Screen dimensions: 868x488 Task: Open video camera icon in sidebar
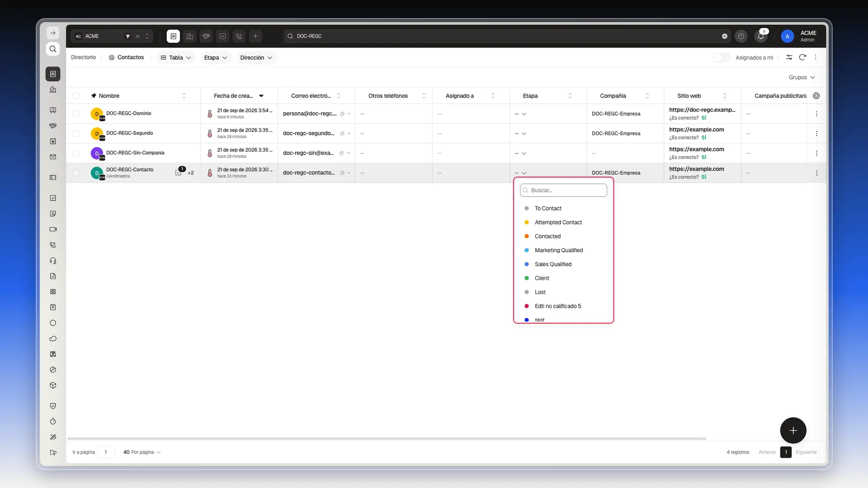(53, 229)
